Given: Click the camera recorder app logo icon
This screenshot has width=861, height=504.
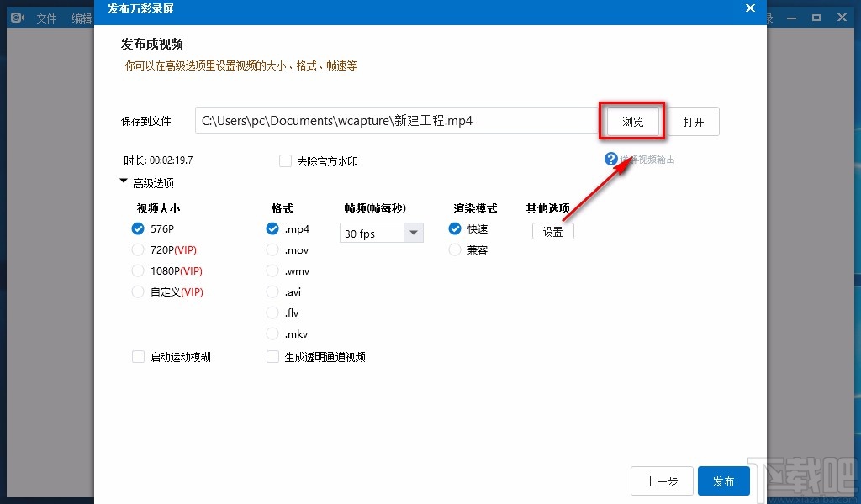Looking at the screenshot, I should click(17, 16).
